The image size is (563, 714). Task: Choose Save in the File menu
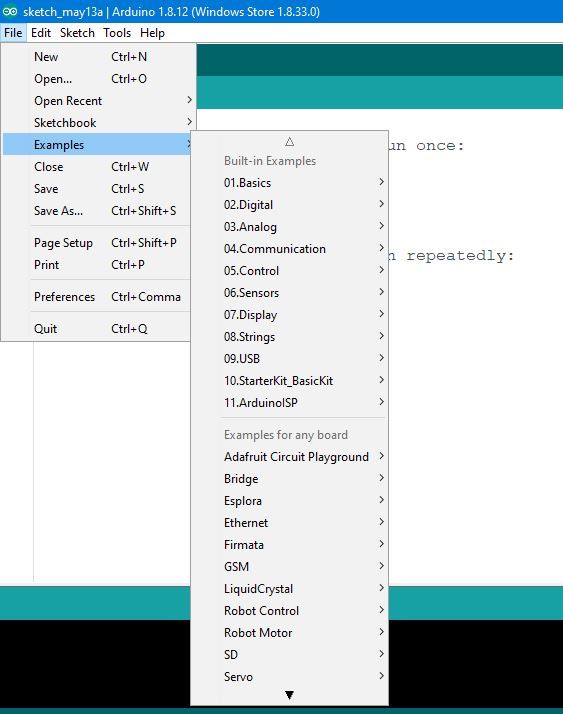(97, 189)
